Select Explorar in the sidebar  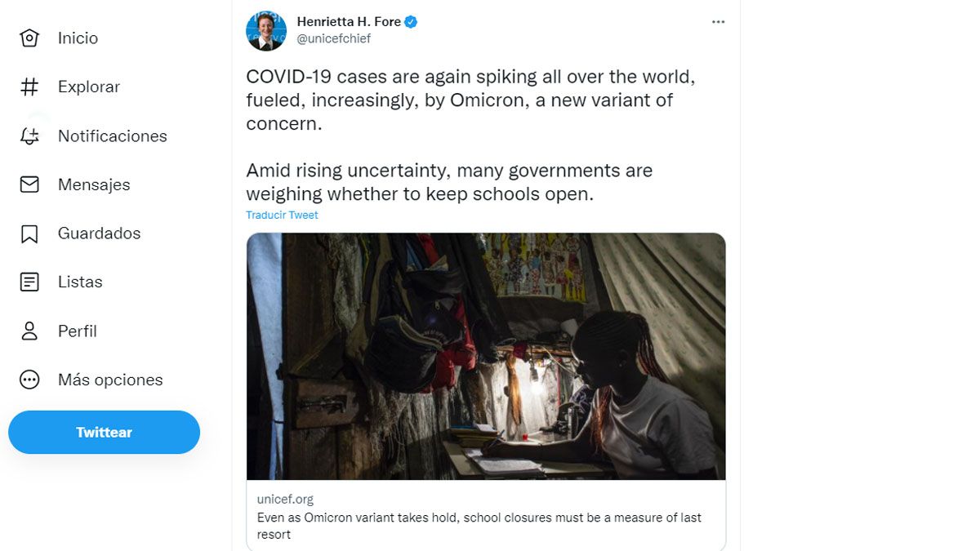(x=88, y=87)
